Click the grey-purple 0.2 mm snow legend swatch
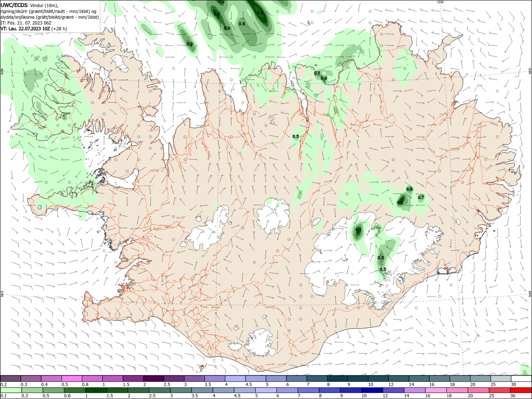This screenshot has width=532, height=399. click(10, 379)
